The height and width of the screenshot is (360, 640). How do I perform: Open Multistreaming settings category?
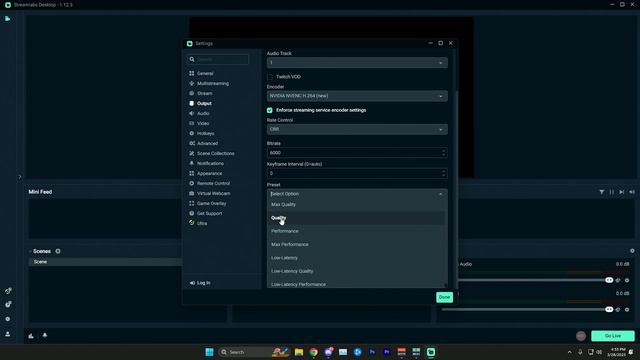point(213,83)
